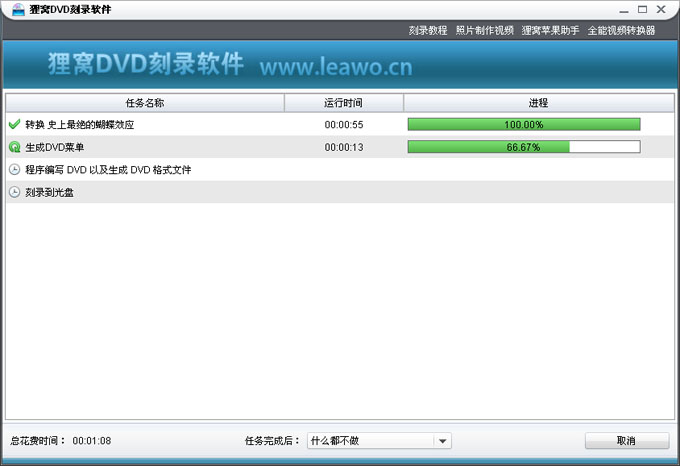Click the app logo icon in title bar
680x466 pixels.
coord(18,9)
